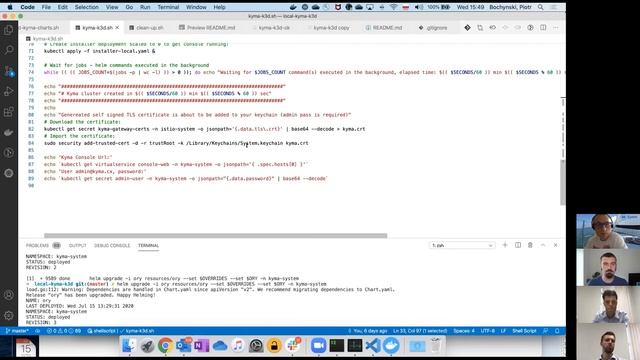640x360 pixels.
Task: Change indentation via Spaces: 4
Action: 464,331
